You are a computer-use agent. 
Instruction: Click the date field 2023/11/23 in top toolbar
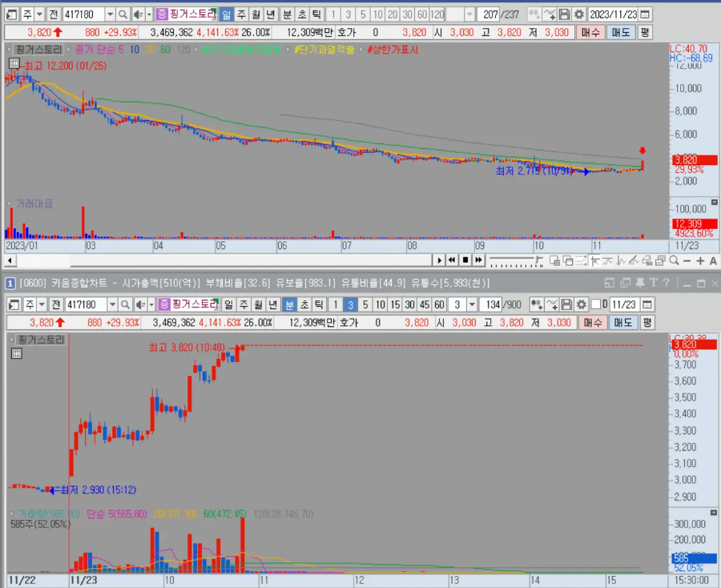(x=614, y=14)
